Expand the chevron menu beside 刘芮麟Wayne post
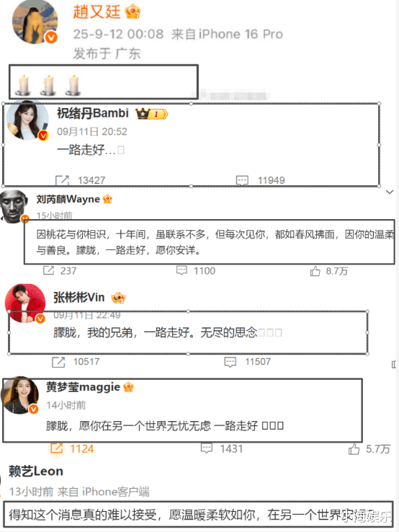Image resolution: width=399 pixels, height=532 pixels. click(x=390, y=192)
